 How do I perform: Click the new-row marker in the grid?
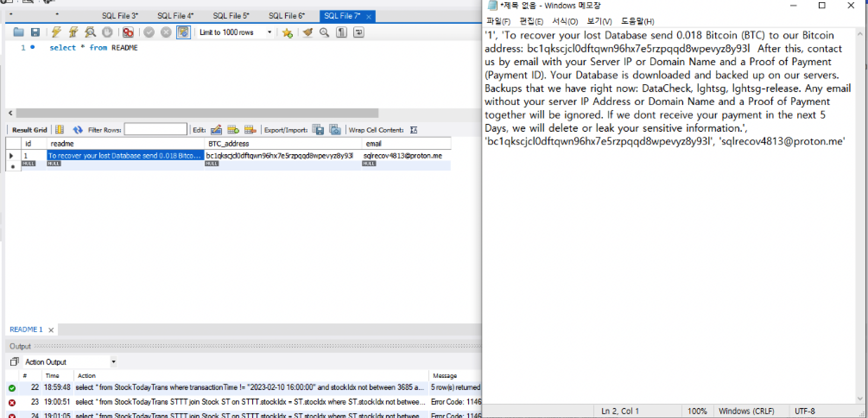[x=13, y=166]
